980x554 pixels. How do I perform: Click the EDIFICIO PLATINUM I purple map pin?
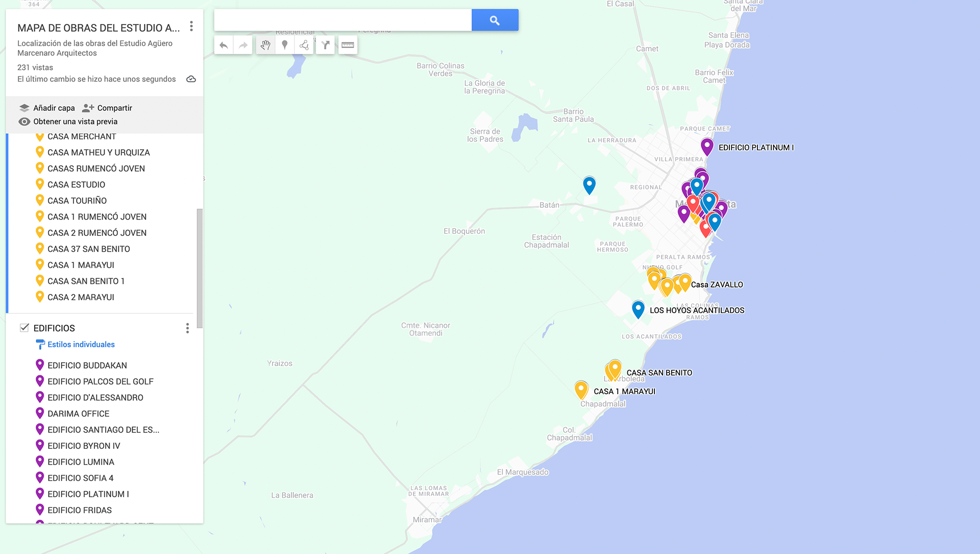[x=706, y=146]
